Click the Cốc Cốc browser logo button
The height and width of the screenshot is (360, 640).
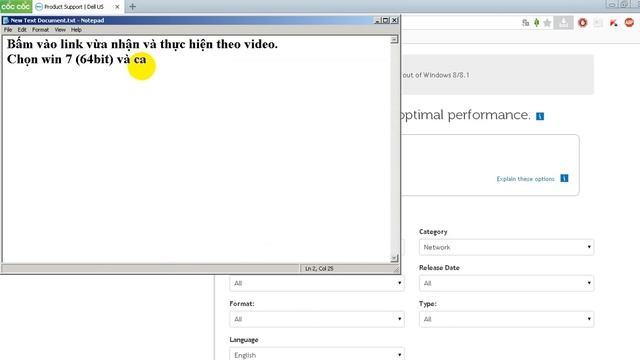click(16, 7)
